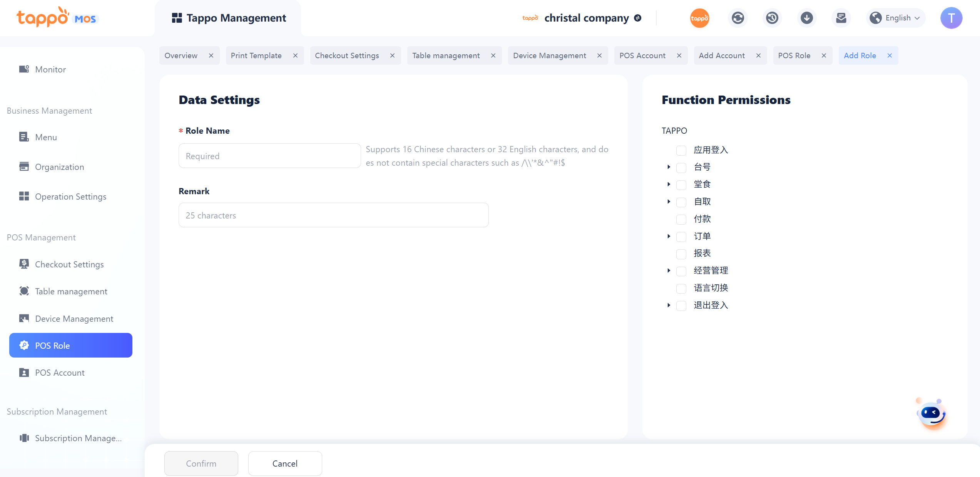Enable the 付款 permission checkbox
980x477 pixels.
pyautogui.click(x=681, y=219)
